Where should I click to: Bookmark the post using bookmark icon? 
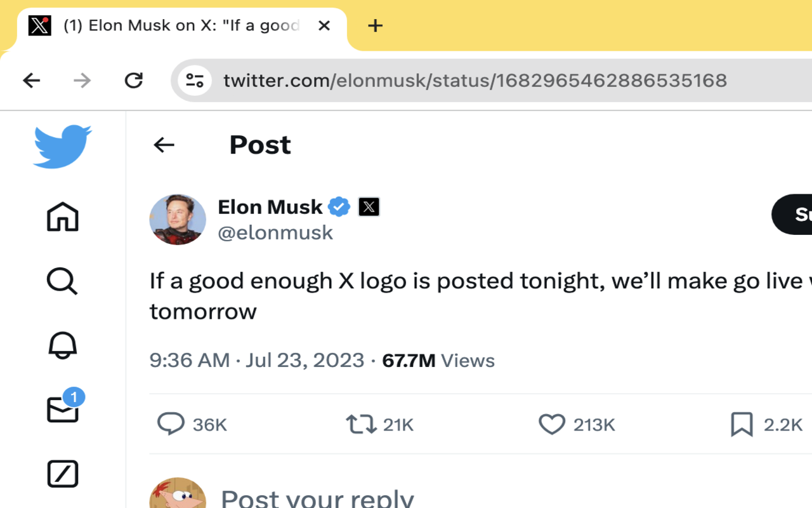[x=741, y=424]
